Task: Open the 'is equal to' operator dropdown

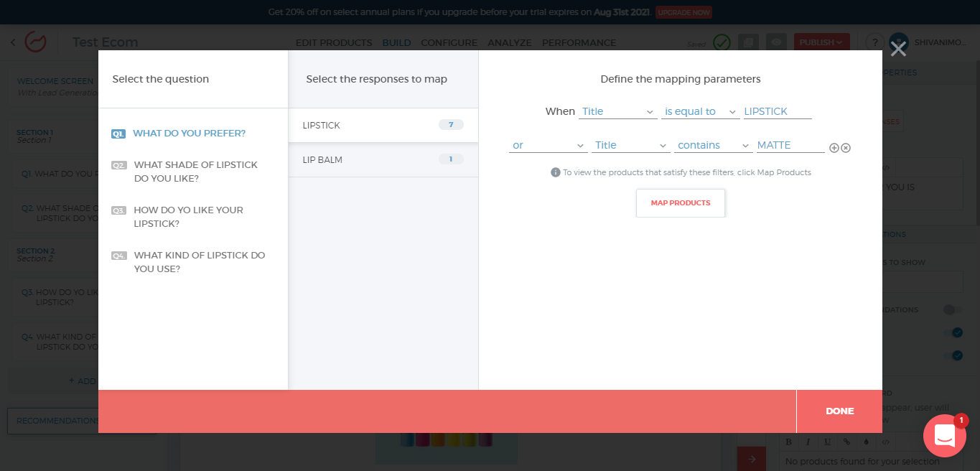Action: point(700,111)
